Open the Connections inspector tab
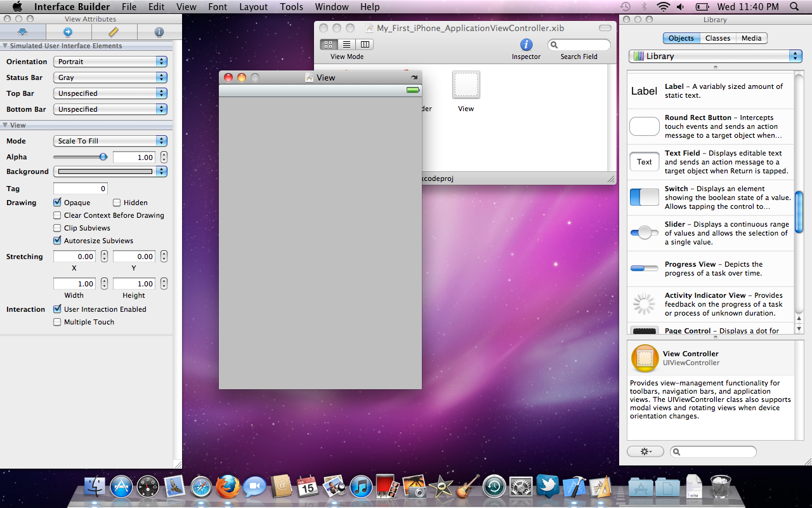 coord(68,32)
